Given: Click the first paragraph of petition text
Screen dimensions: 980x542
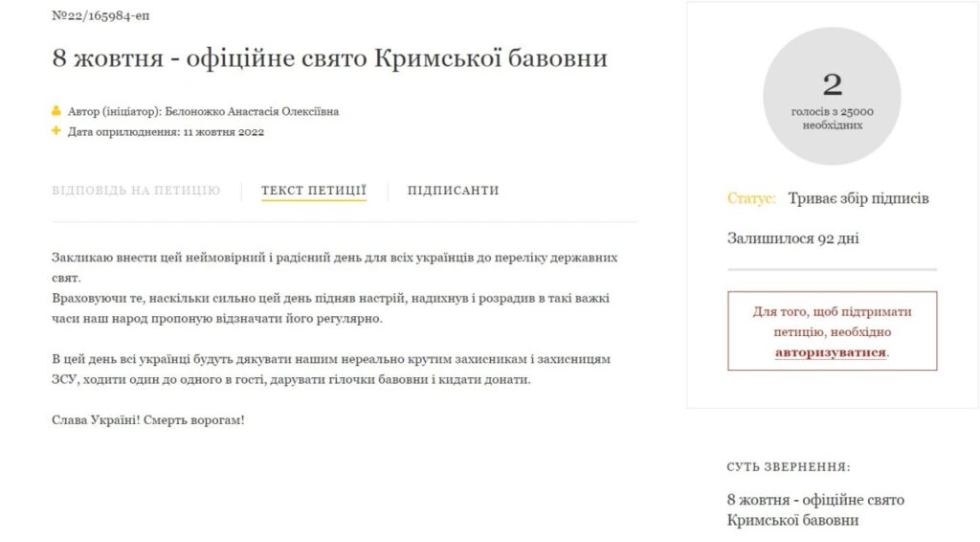Looking at the screenshot, I should point(334,267).
